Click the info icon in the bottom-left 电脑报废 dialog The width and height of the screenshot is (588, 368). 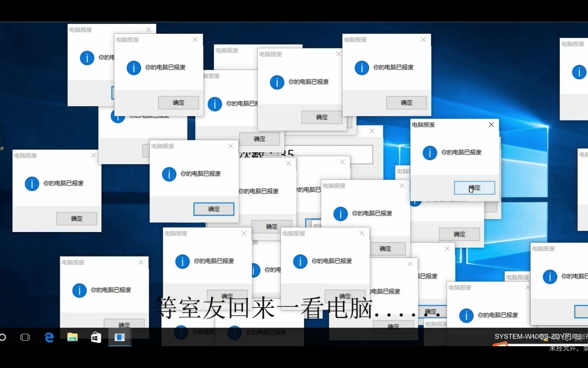[x=80, y=290]
